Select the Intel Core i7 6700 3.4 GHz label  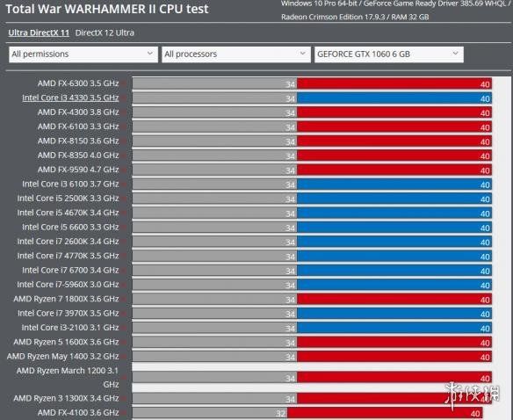(x=70, y=270)
